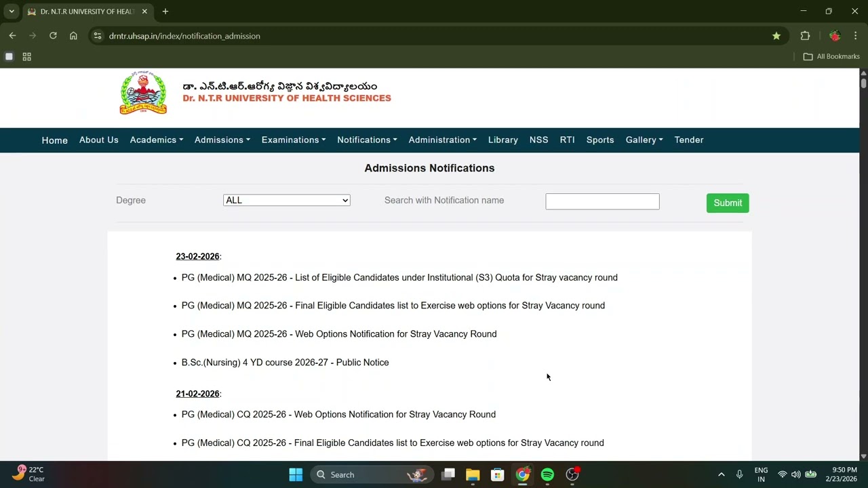Open File Explorer from the taskbar
This screenshot has width=868, height=488.
(x=473, y=474)
